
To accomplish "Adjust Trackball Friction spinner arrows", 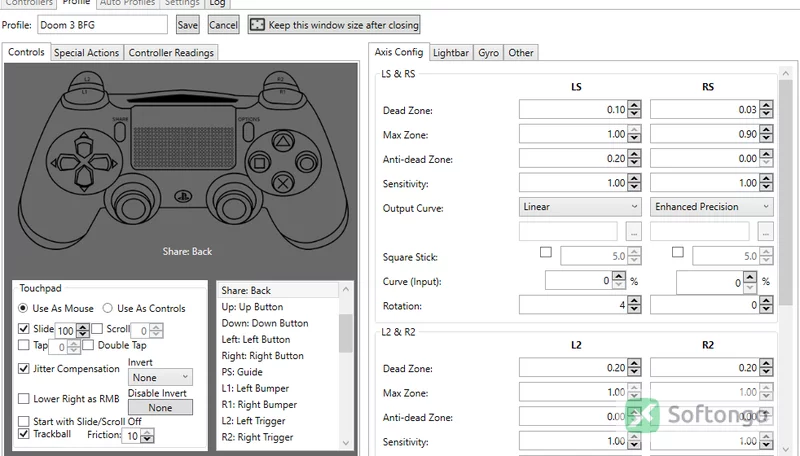I will tap(147, 436).
